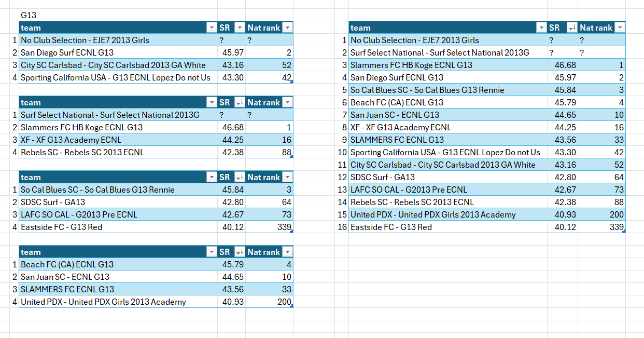The height and width of the screenshot is (338, 644).
Task: Open team column filter in 16-team table
Action: 541,28
